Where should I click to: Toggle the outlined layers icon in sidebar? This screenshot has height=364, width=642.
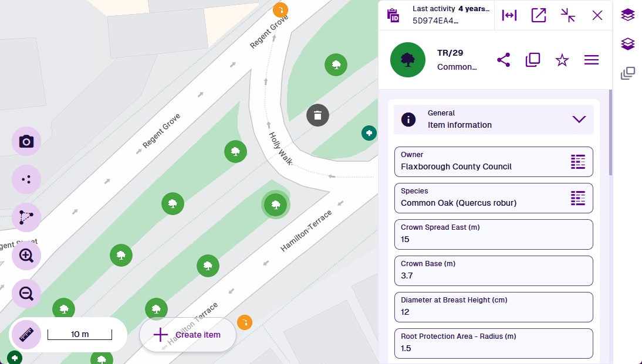628,44
